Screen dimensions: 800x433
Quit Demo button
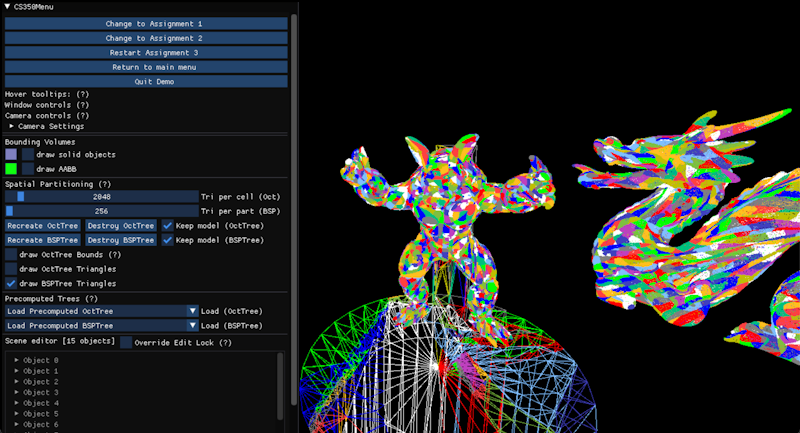[x=146, y=82]
